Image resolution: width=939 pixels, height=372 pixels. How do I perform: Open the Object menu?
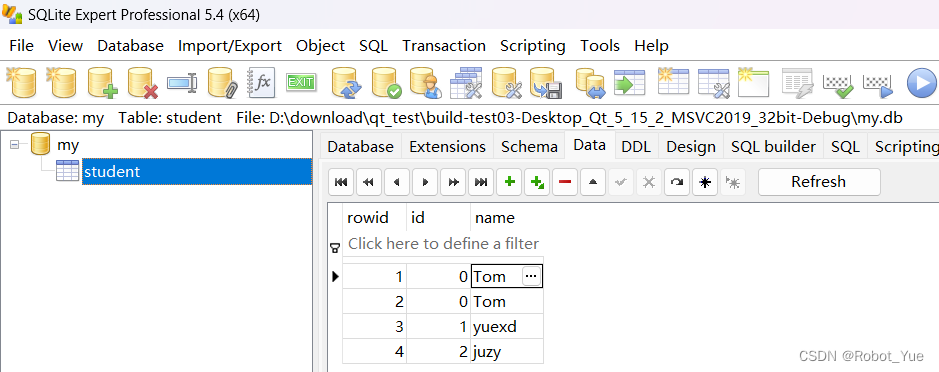[x=320, y=46]
